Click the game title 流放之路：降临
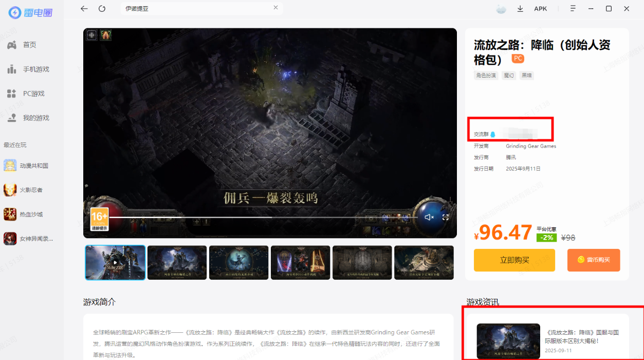 [542, 52]
